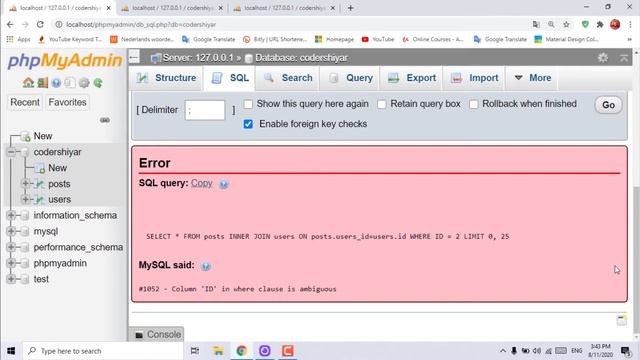Image resolution: width=640 pixels, height=360 pixels.
Task: Collapse navigation panel arrow button
Action: (134, 58)
